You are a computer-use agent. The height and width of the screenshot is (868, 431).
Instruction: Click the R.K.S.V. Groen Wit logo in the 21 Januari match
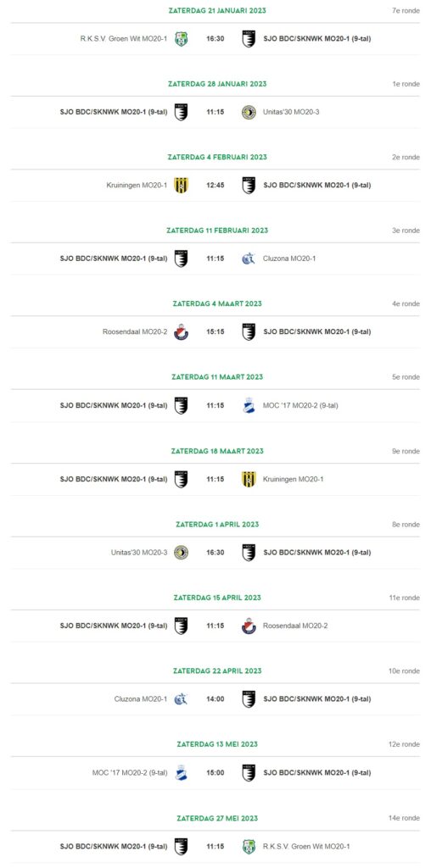tap(182, 39)
